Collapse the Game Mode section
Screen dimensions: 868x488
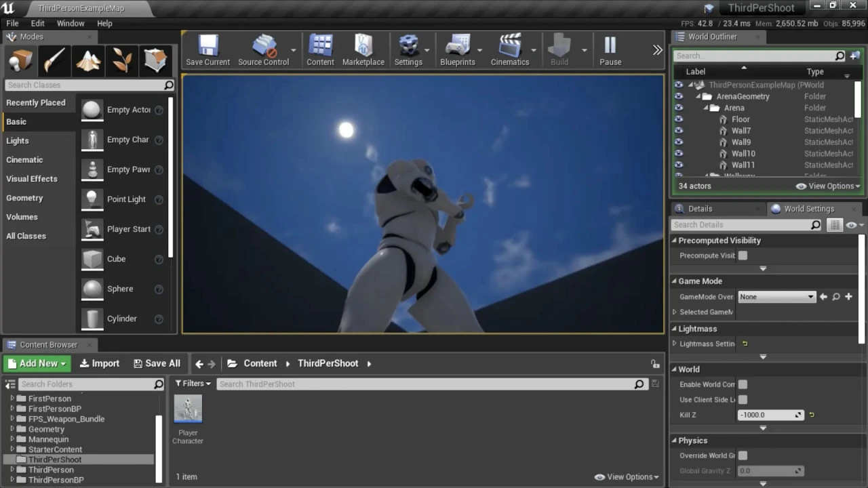[675, 281]
